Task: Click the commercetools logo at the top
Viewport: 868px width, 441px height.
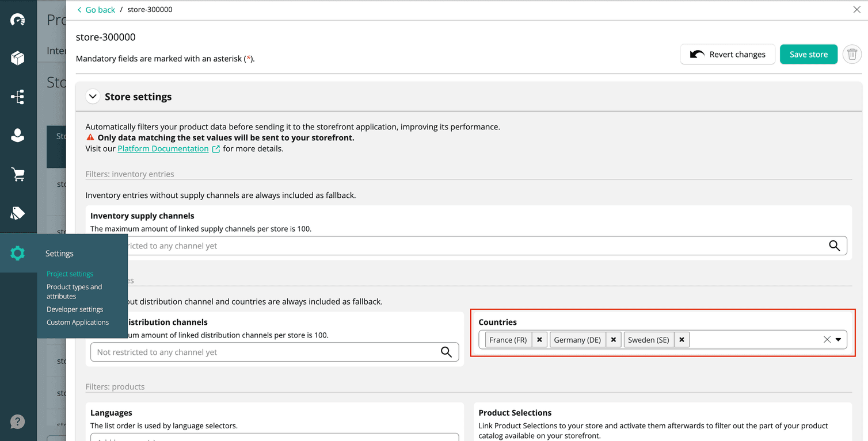Action: (18, 19)
